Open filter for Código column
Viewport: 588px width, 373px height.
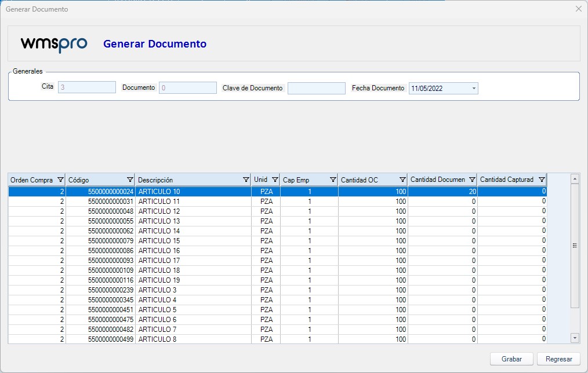pos(130,180)
